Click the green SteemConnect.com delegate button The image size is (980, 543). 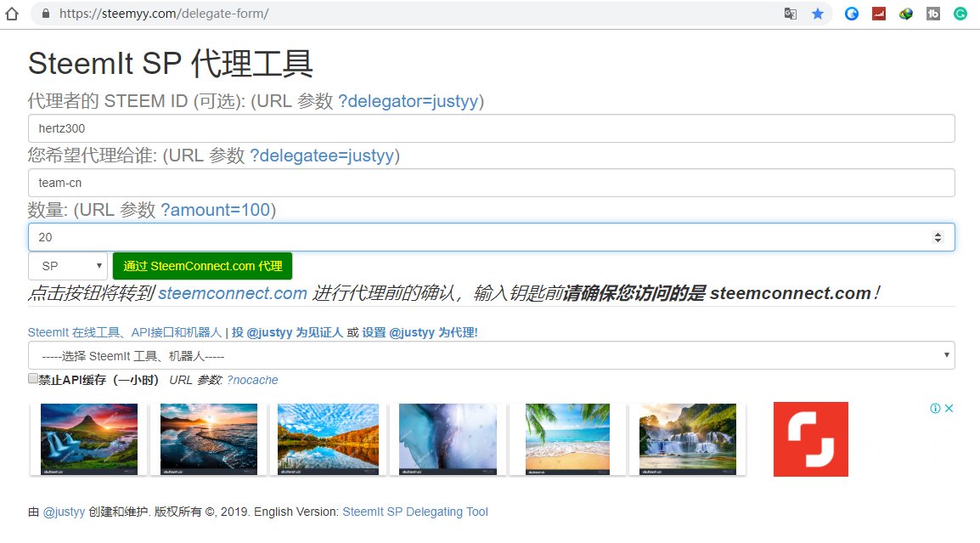coord(202,267)
